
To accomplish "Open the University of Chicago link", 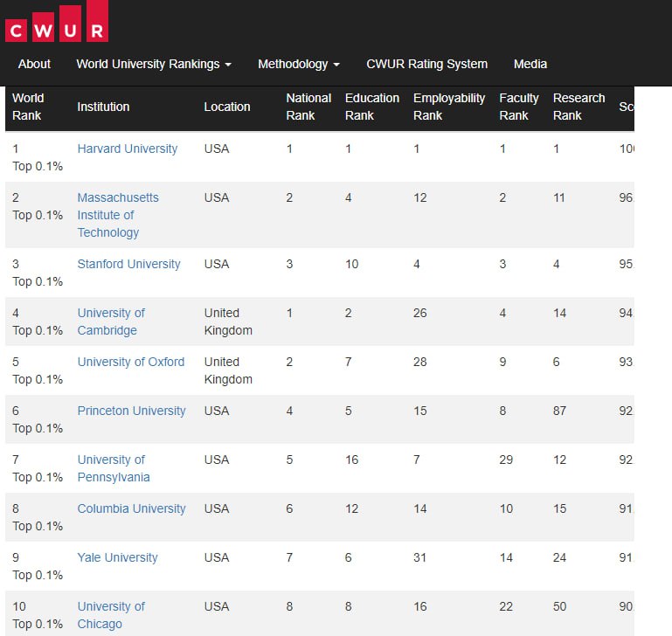I will [x=111, y=615].
